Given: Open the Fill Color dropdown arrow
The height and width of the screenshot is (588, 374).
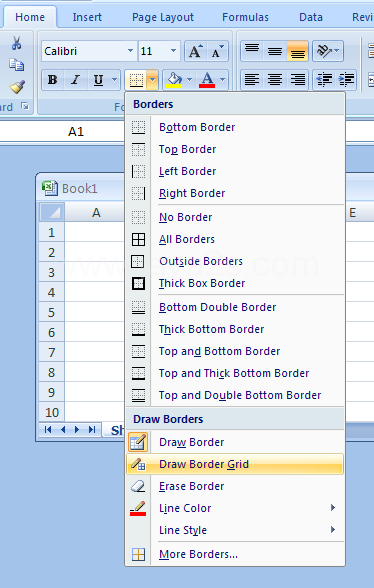Looking at the screenshot, I should pyautogui.click(x=189, y=80).
